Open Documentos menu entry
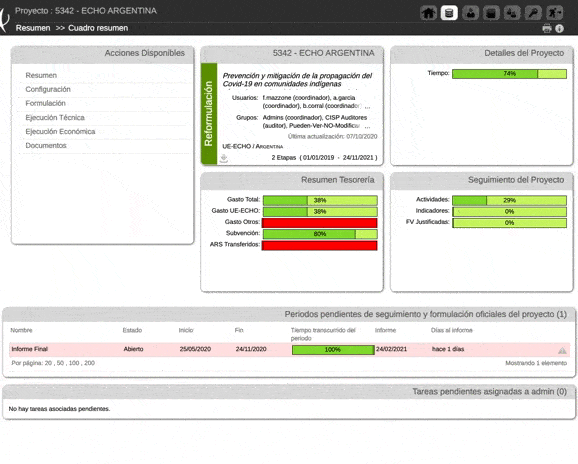This screenshot has height=464, width=578. click(46, 146)
